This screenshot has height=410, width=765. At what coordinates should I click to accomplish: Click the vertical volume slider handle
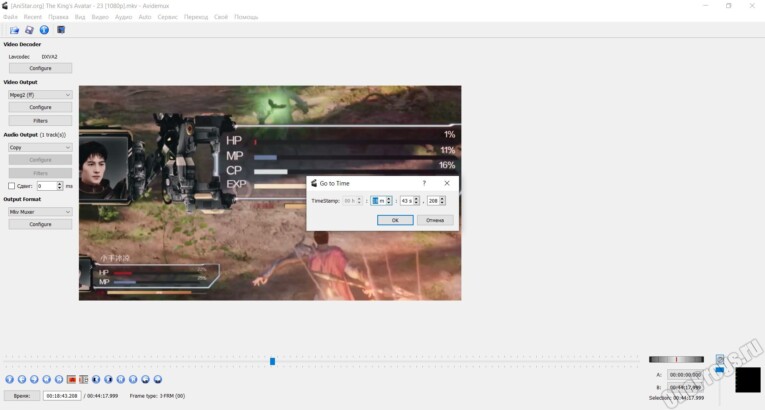click(720, 370)
